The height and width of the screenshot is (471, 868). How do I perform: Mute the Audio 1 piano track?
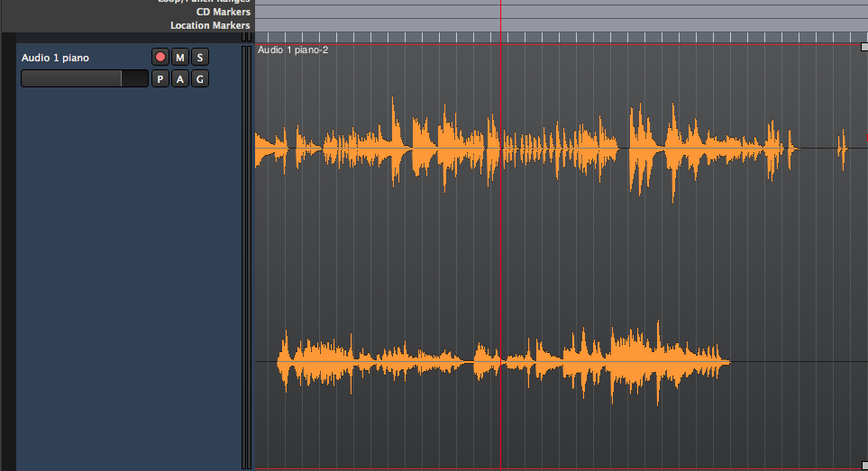180,58
